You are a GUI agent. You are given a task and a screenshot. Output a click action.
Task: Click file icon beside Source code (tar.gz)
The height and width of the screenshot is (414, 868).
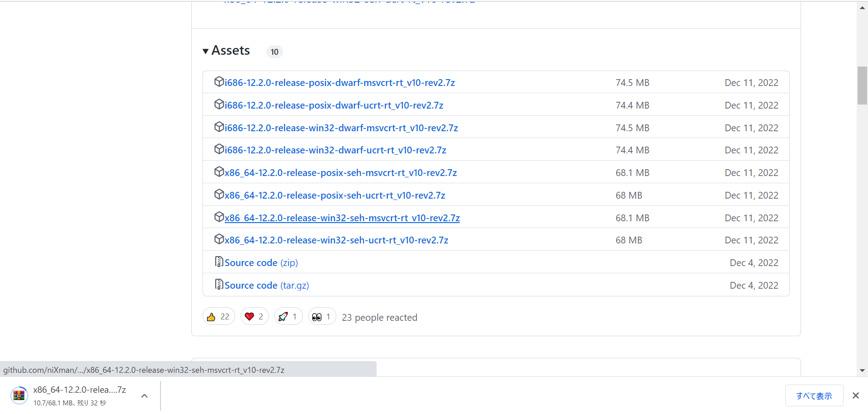(219, 284)
